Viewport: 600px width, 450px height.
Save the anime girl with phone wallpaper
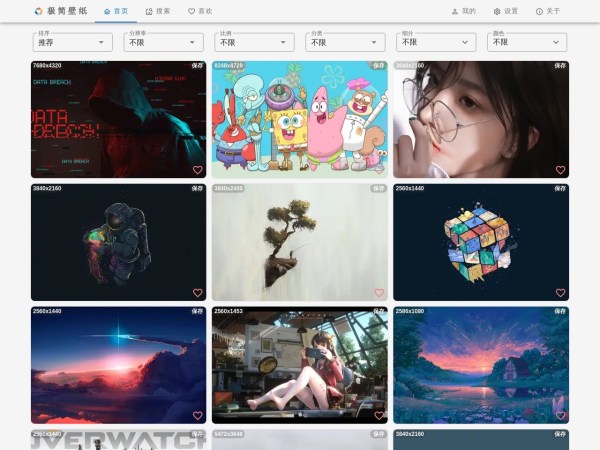[x=379, y=311]
